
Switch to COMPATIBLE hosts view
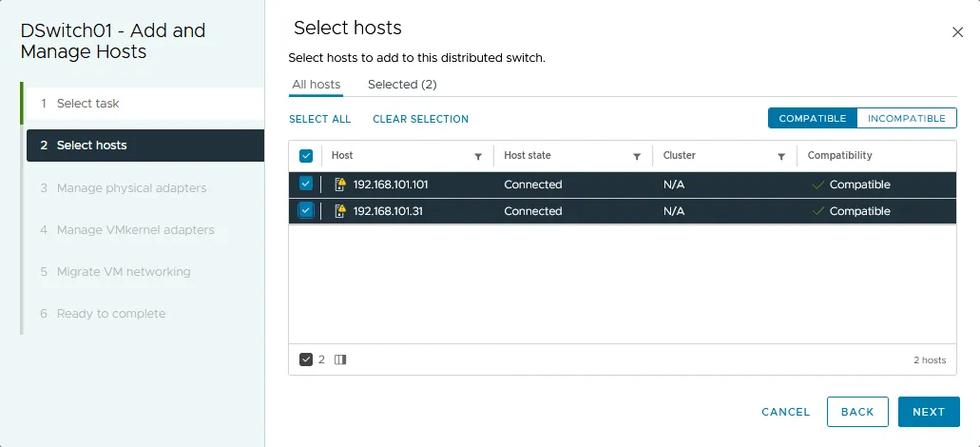813,118
